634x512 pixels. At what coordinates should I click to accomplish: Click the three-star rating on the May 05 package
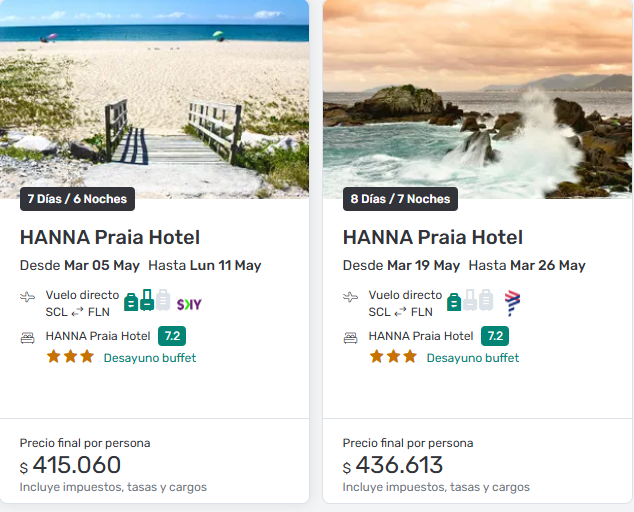coord(70,357)
